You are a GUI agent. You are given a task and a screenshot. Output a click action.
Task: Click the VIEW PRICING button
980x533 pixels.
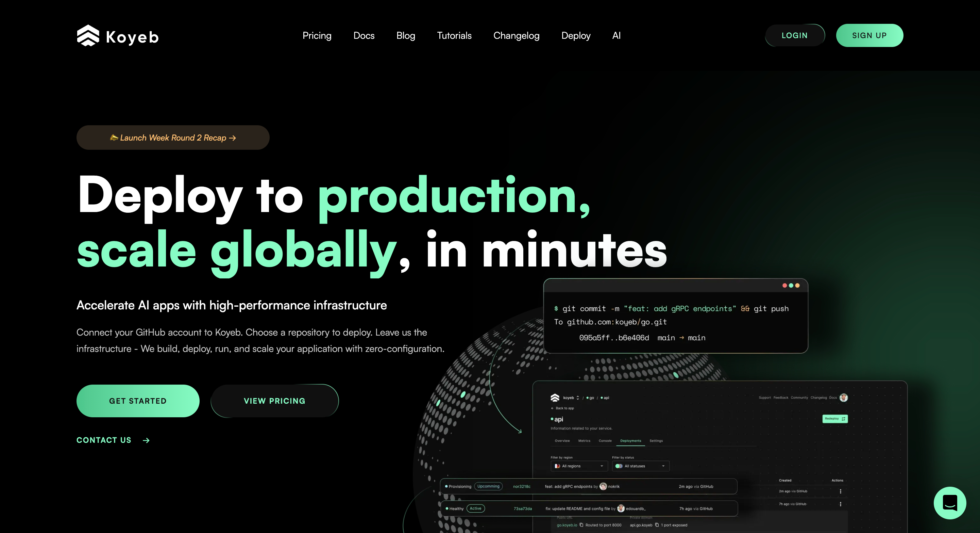275,400
